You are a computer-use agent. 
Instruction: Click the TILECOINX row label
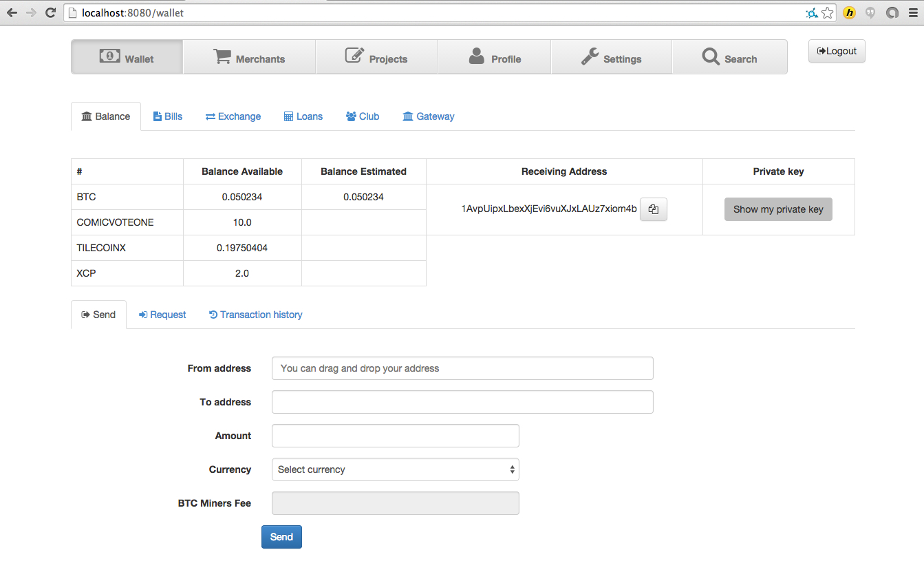pyautogui.click(x=101, y=248)
